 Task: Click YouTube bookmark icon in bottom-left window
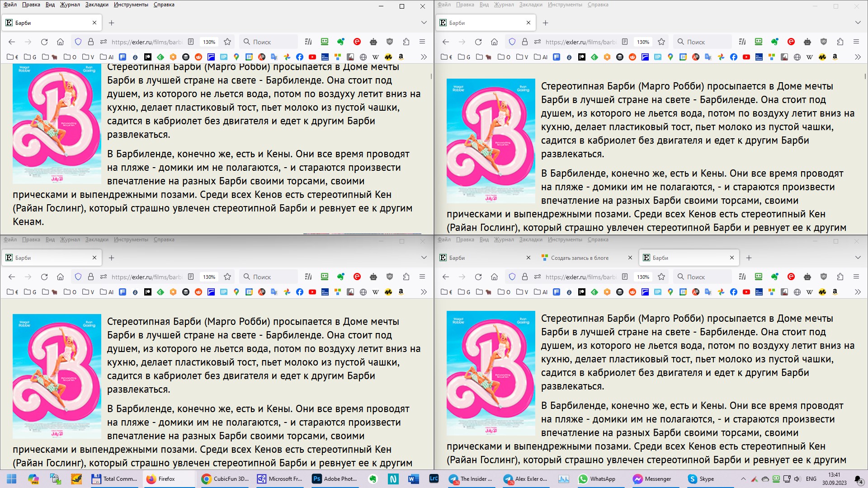pyautogui.click(x=312, y=292)
